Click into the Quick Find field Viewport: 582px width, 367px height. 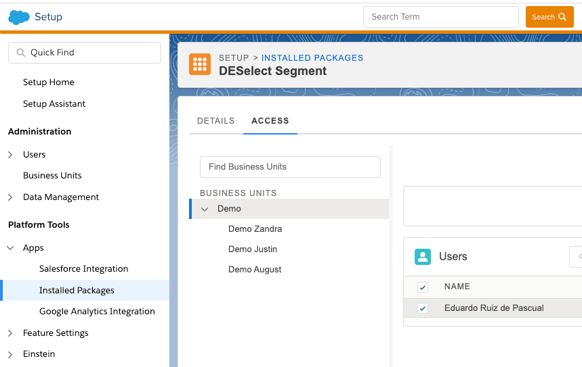[85, 53]
